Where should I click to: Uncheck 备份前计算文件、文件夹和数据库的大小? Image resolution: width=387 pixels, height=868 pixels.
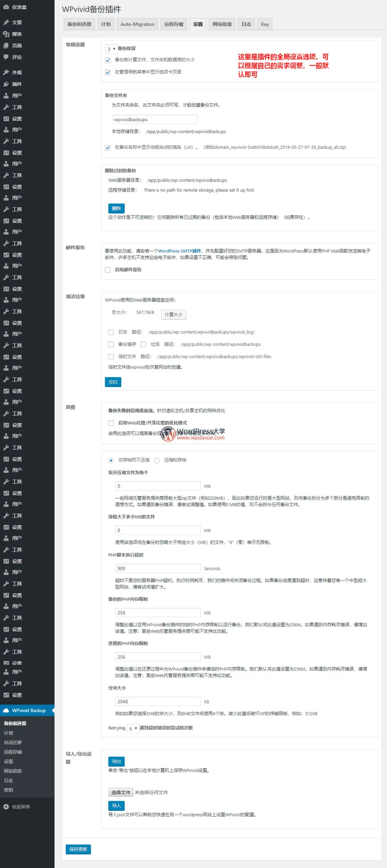click(108, 60)
